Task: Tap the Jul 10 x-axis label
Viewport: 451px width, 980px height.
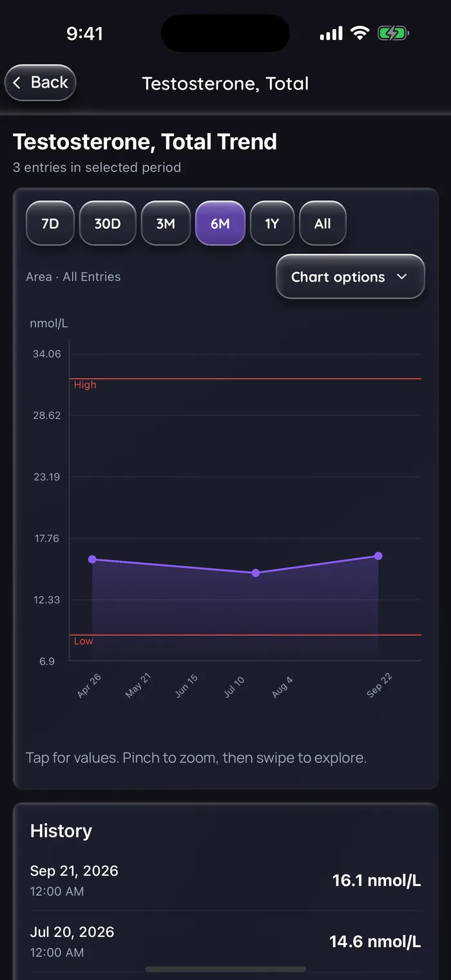Action: [x=234, y=687]
